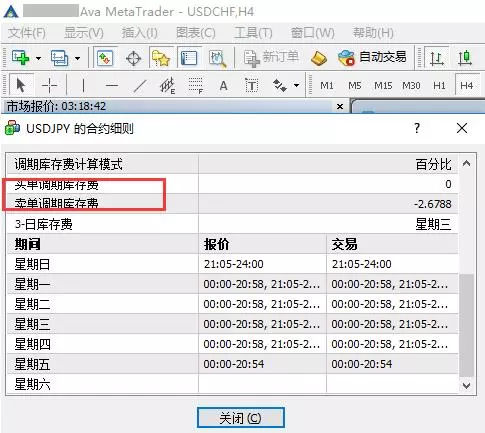Click the ? help button in dialog
Viewport: 485px width, 433px height.
417,128
